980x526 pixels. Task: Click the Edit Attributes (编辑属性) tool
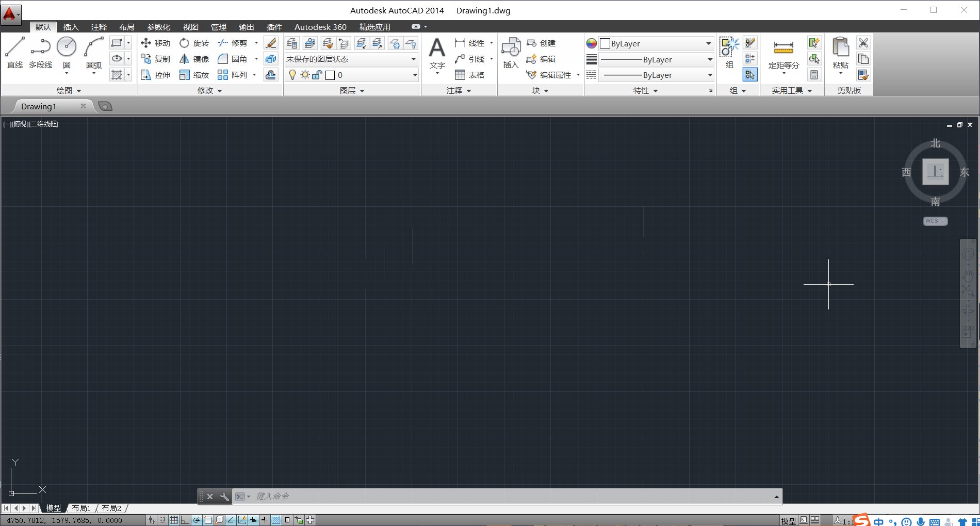549,75
